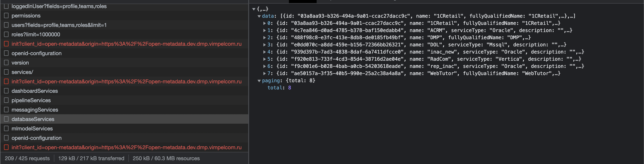Viewport: 644px width, 164px height.
Task: Click the 250 kB / 60.3 MB resources status
Action: [x=166, y=158]
